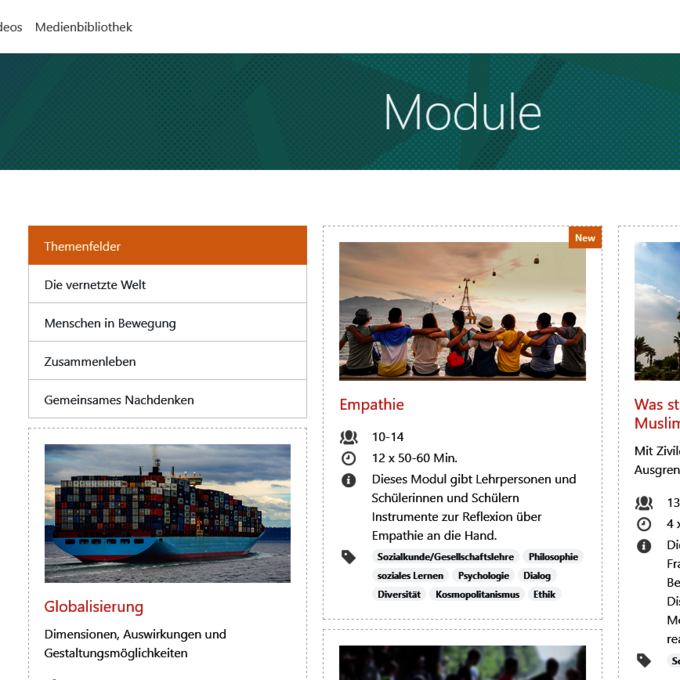Click the info icon in Empathie card
The height and width of the screenshot is (680, 680).
click(349, 480)
